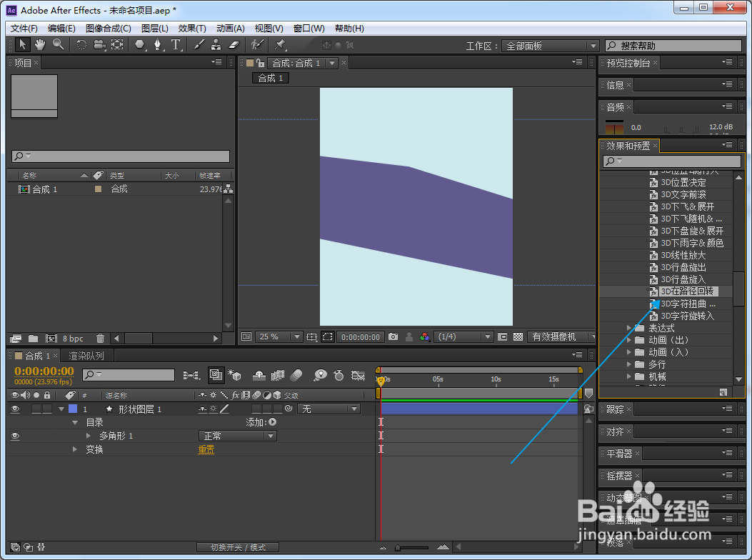752x560 pixels.
Task: Select the Rotation tool
Action: point(81,45)
